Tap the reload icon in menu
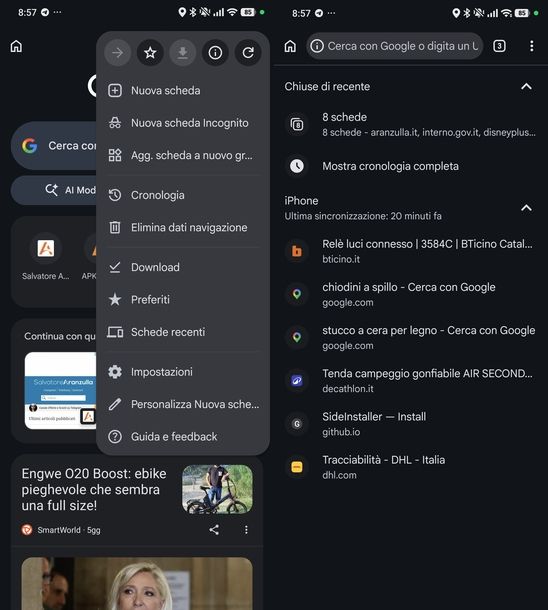This screenshot has width=548, height=610. (x=248, y=53)
